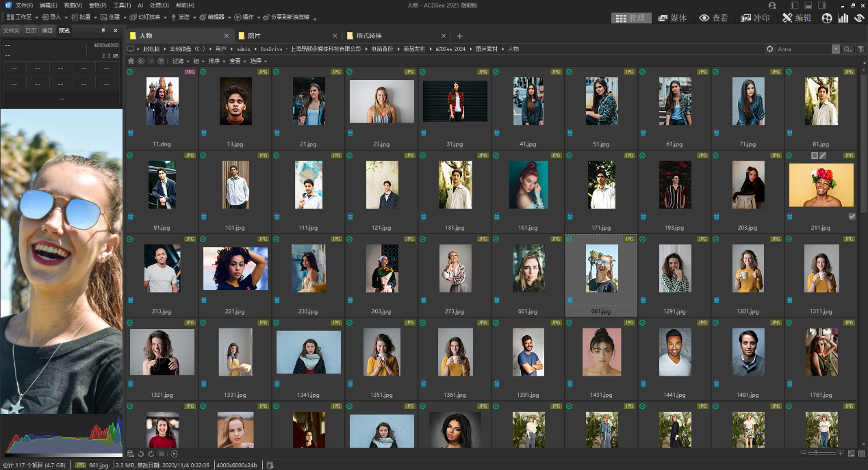Click the user account icon in title bar
Viewport: 868px width, 470px height.
pyautogui.click(x=772, y=5)
